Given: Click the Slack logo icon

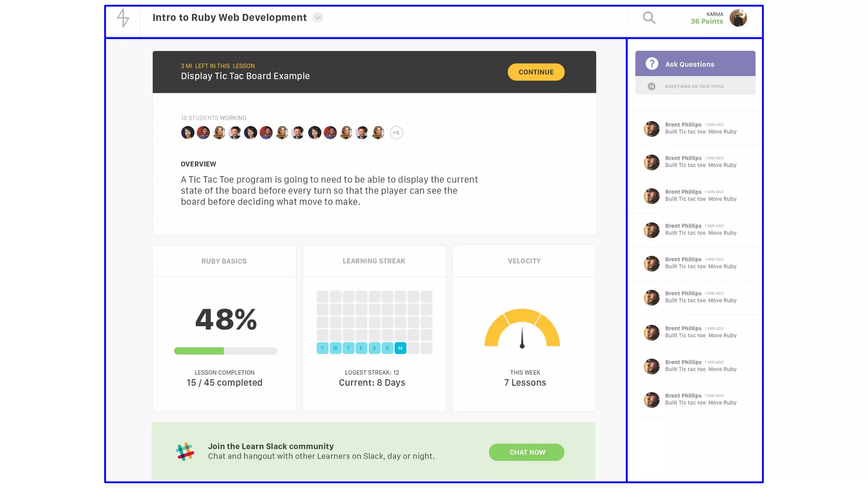Looking at the screenshot, I should click(x=185, y=452).
